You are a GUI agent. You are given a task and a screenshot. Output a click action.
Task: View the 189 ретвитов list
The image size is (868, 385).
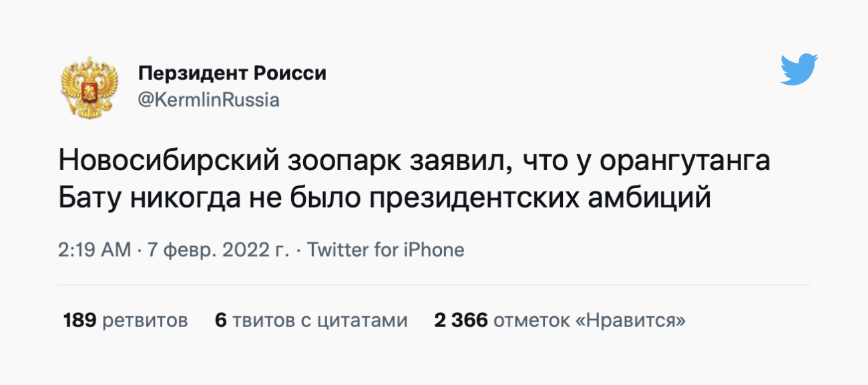point(126,321)
